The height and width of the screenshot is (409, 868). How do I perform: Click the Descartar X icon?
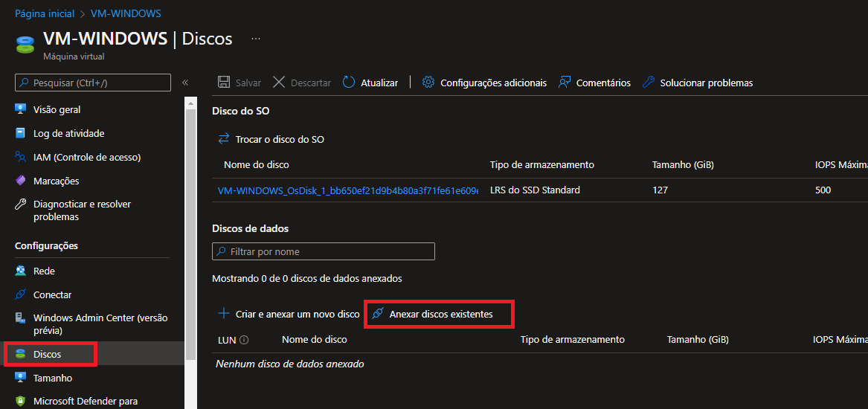click(279, 83)
